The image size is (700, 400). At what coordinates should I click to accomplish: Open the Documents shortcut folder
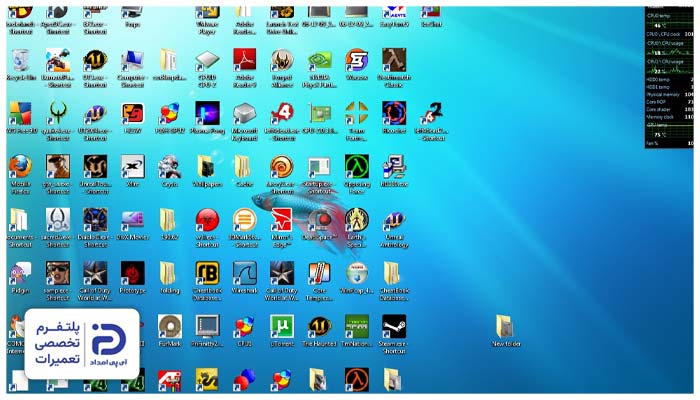[20, 220]
